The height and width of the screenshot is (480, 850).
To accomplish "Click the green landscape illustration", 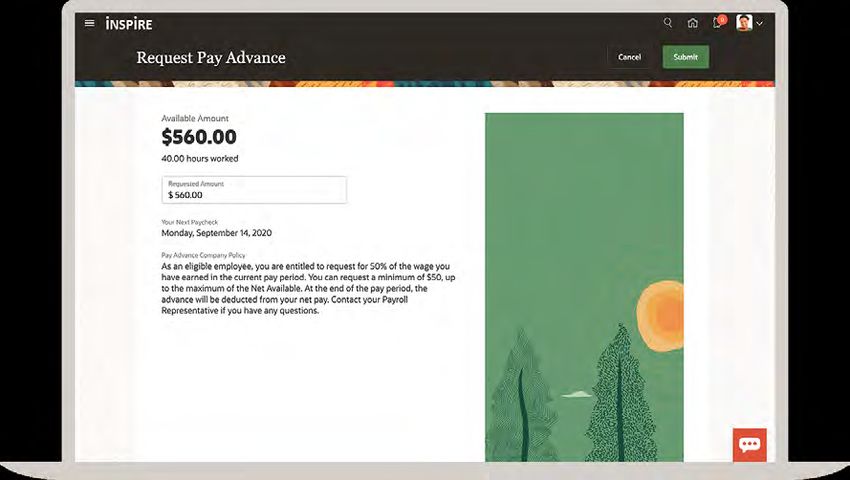I will pyautogui.click(x=584, y=287).
